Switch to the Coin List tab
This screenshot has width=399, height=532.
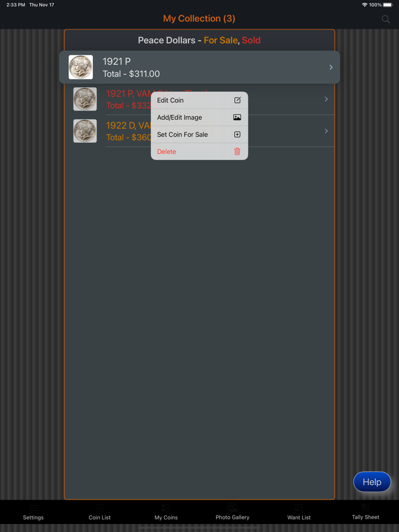click(x=100, y=512)
